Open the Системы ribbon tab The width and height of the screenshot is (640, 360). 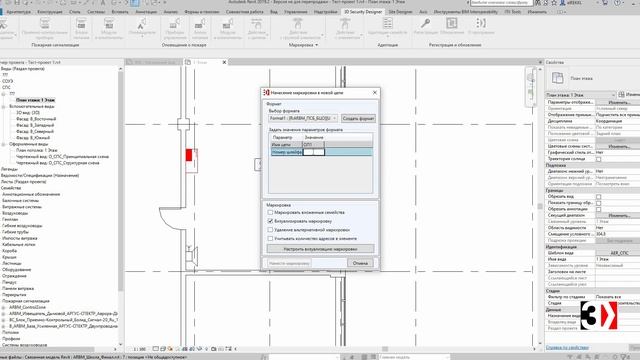coord(96,12)
